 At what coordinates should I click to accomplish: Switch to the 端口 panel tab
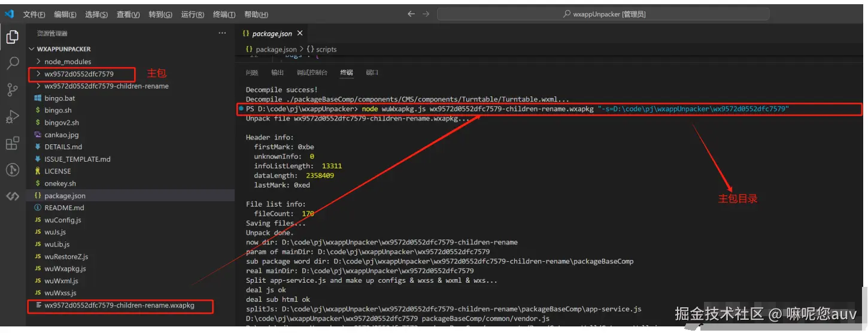pyautogui.click(x=372, y=72)
